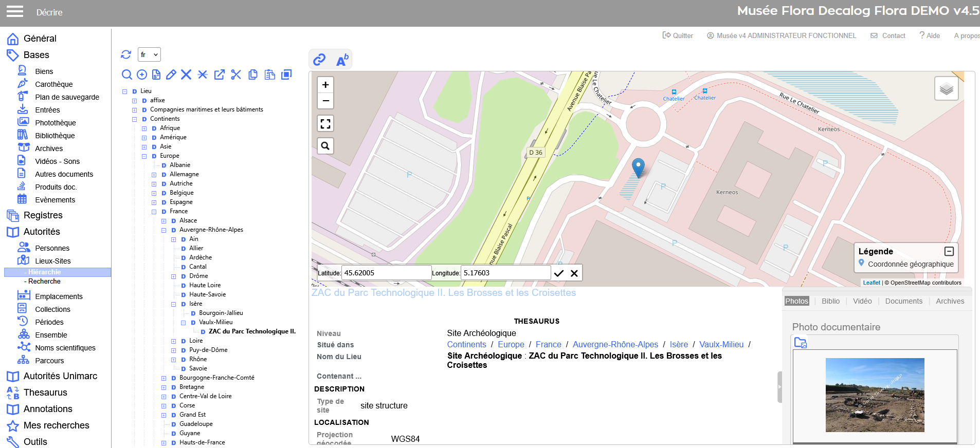Click the pencil edit icon in the toolbar
Image resolution: width=980 pixels, height=448 pixels.
pos(171,74)
